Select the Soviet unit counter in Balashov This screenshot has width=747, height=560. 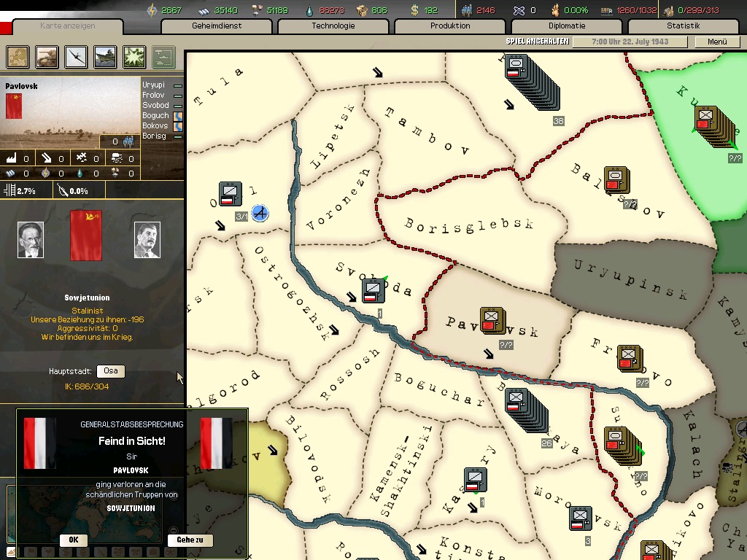(617, 179)
